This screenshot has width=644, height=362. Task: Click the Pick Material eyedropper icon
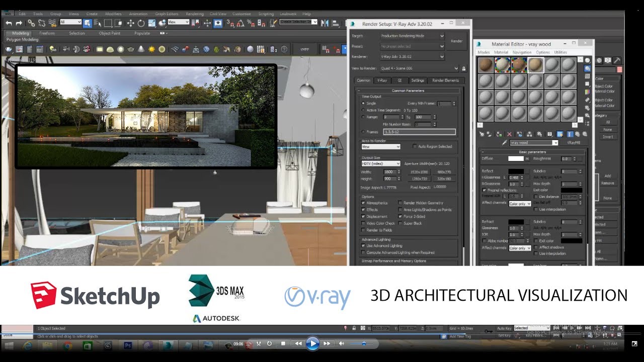click(x=504, y=143)
